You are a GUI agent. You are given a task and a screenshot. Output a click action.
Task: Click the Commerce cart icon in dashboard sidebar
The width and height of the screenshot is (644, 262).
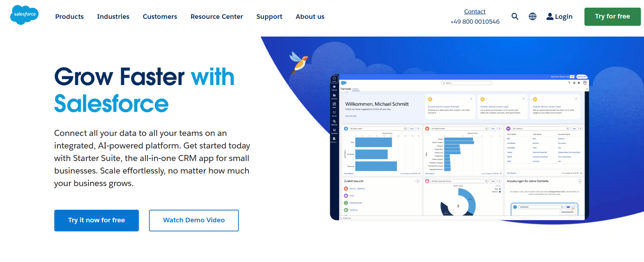coord(334,130)
